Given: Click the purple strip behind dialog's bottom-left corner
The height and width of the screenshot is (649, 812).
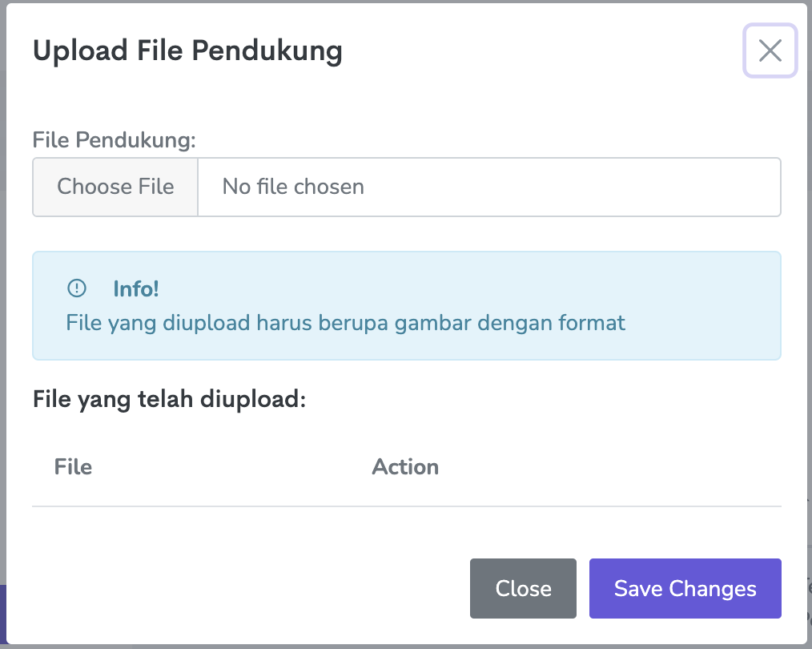Looking at the screenshot, I should 3,613.
